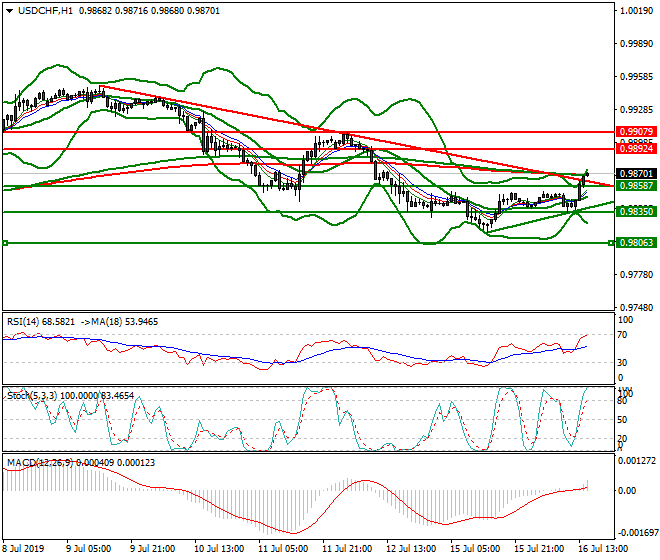Click the 15 Jul 21:00 time label

(x=539, y=549)
